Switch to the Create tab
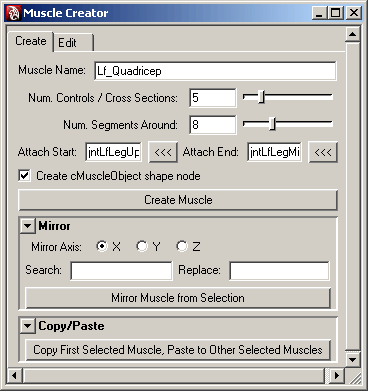 pos(31,41)
